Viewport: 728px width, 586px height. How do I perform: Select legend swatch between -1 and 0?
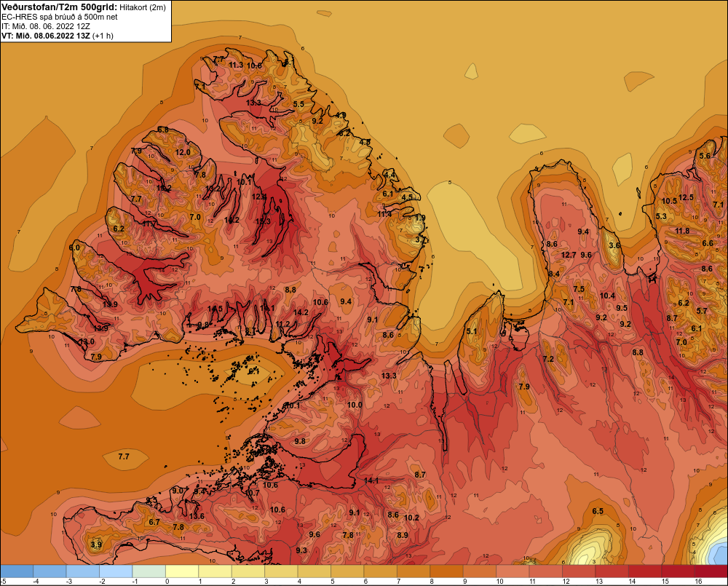(149, 571)
